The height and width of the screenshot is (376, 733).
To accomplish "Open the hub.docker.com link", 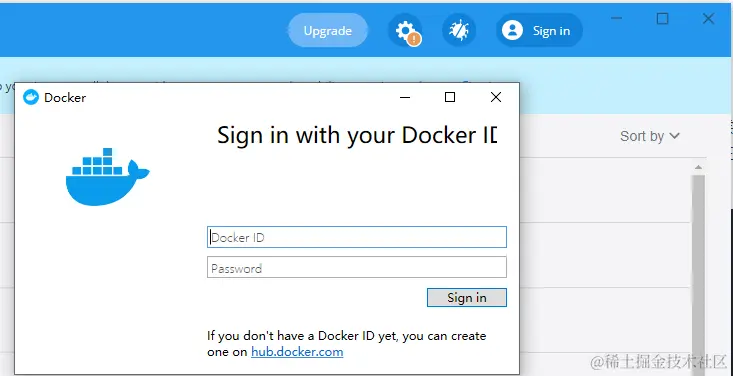I will [x=297, y=352].
